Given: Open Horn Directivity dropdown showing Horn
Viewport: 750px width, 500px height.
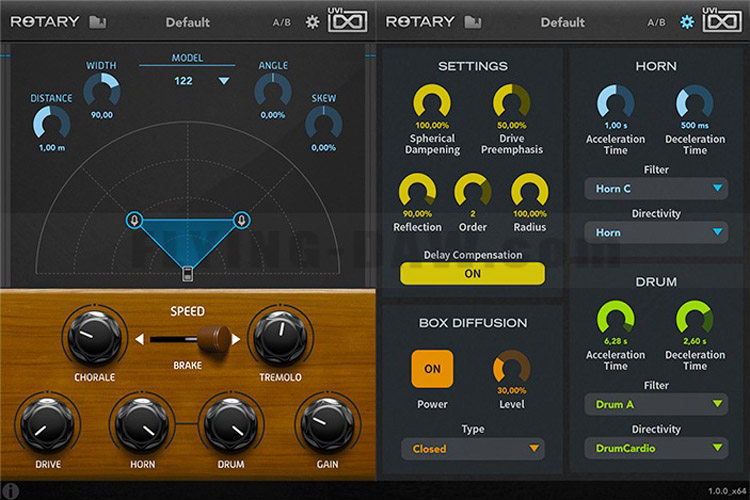Looking at the screenshot, I should click(x=656, y=233).
